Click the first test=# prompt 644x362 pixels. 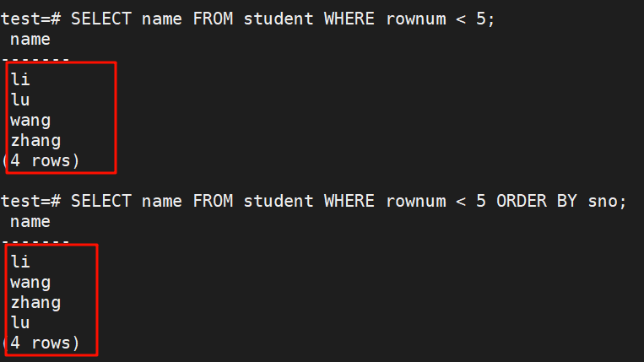(x=30, y=19)
